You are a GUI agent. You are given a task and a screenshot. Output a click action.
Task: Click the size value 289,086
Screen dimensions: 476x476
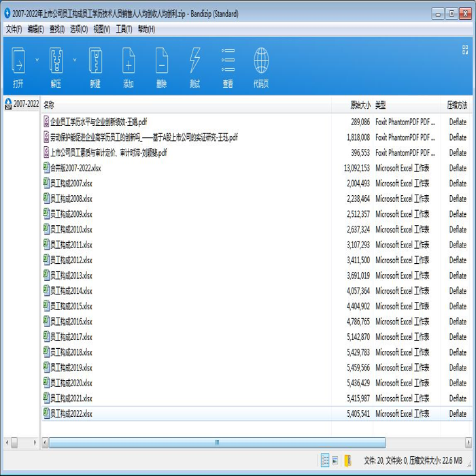[x=360, y=122]
